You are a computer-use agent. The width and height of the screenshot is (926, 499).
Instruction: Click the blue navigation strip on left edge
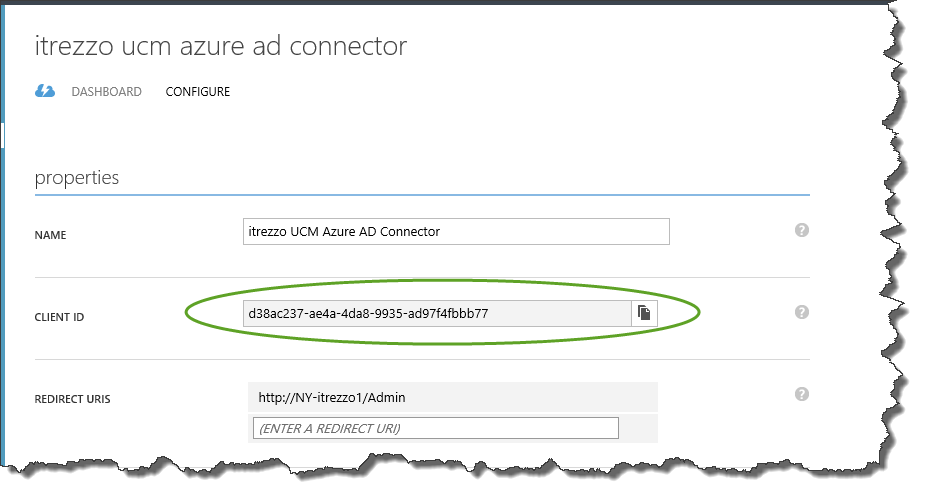[x=2, y=295]
